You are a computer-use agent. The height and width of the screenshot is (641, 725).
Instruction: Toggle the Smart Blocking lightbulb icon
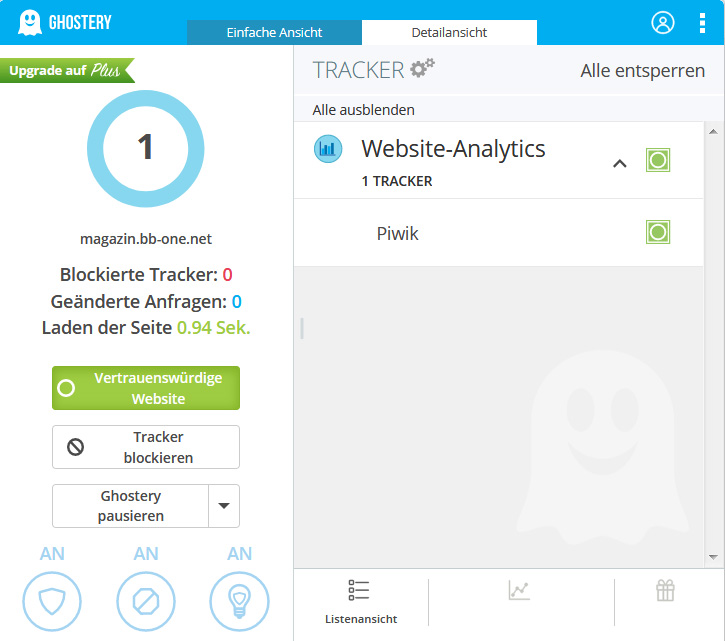point(239,601)
